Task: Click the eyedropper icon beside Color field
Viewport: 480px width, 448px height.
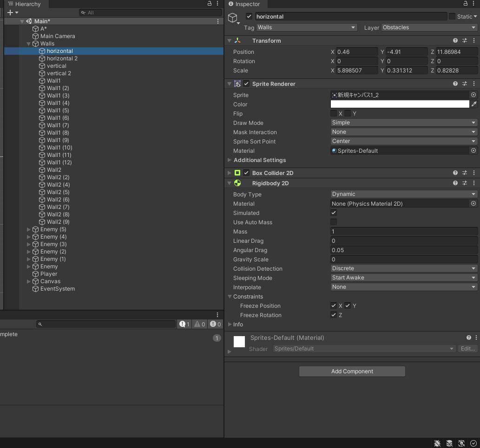Action: click(x=473, y=104)
